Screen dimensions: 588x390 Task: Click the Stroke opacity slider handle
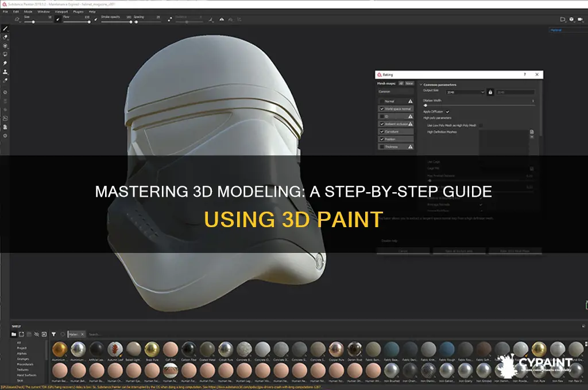pyautogui.click(x=130, y=22)
